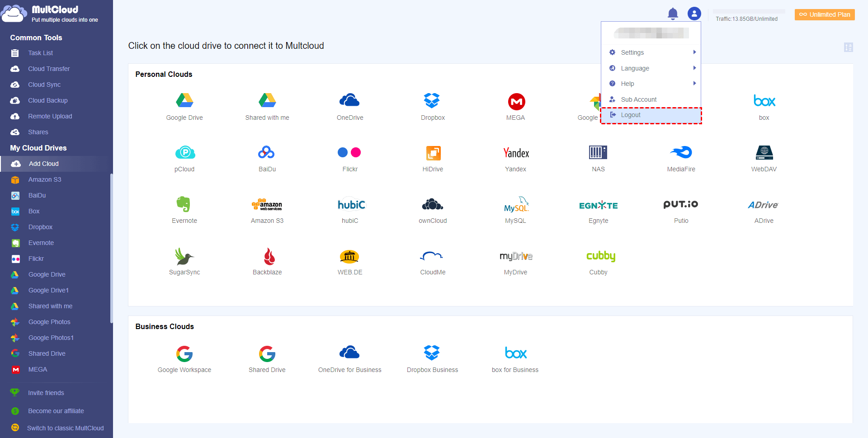Connect the MediaFire icon
868x438 pixels.
[x=681, y=152]
